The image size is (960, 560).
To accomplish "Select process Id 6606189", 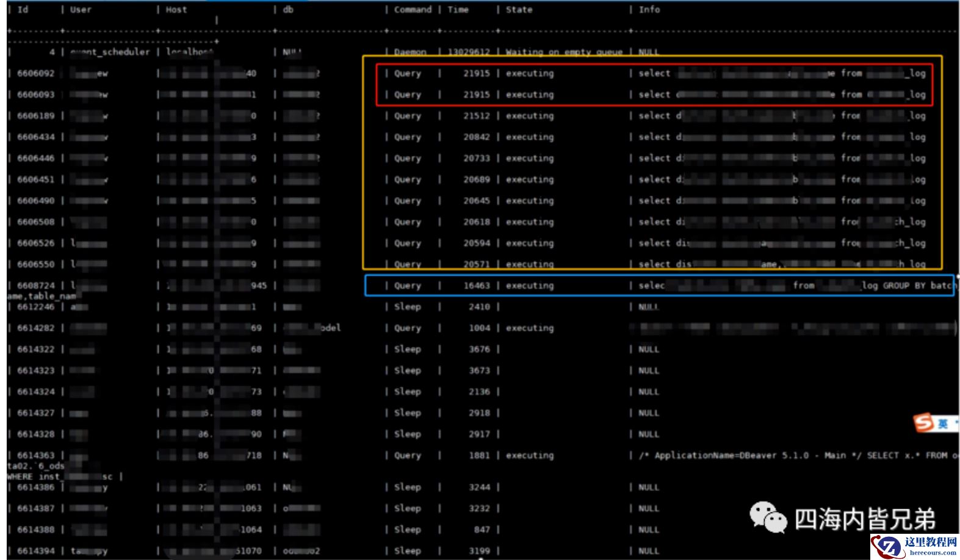I will pos(35,116).
